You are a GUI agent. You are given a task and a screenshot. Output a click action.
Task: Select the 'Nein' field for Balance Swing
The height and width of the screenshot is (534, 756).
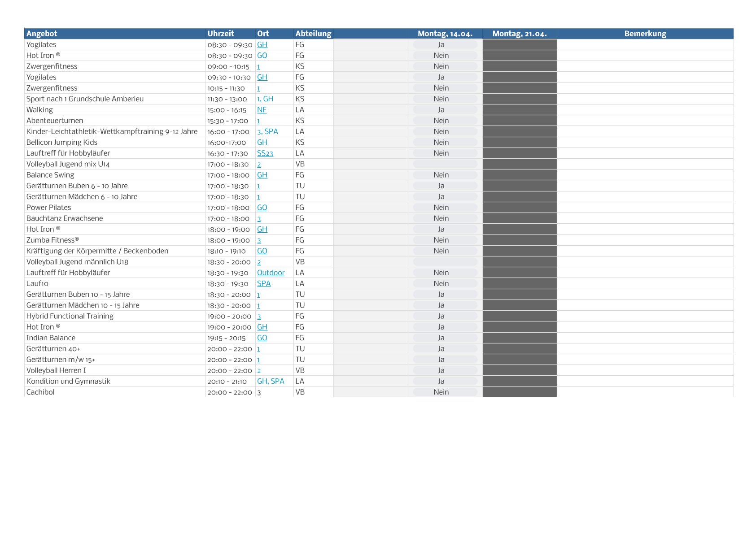click(445, 175)
